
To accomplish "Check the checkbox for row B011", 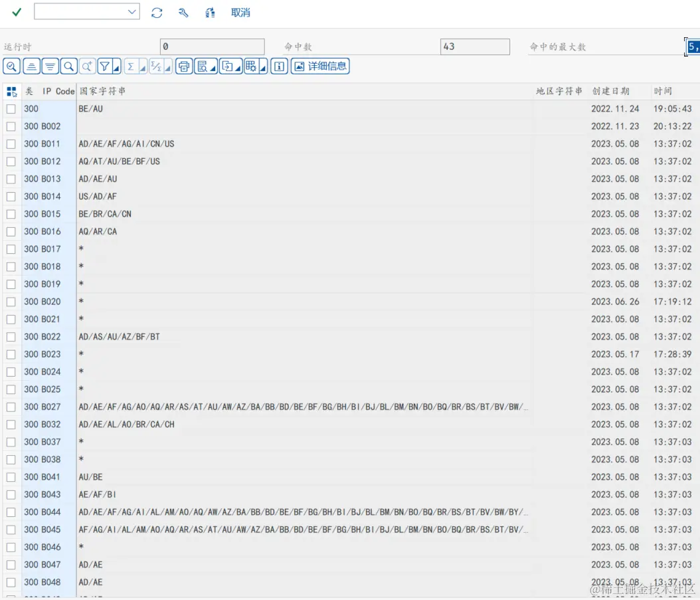I will pyautogui.click(x=11, y=144).
